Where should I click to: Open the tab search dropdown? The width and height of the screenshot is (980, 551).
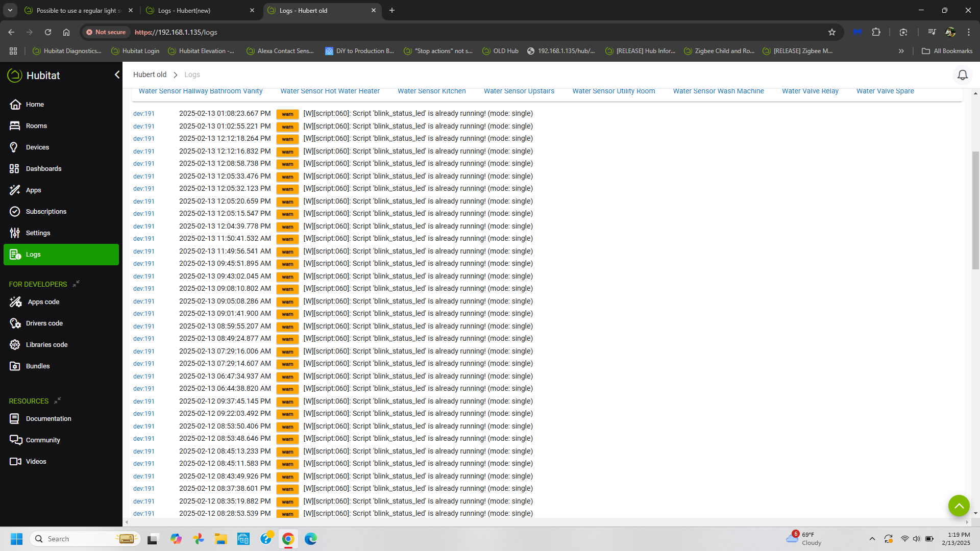click(x=10, y=10)
